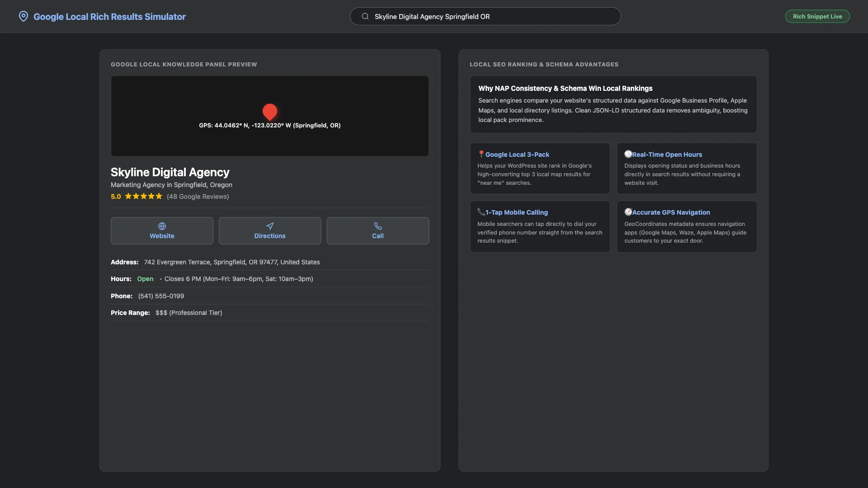Click Google Local Knowledge Panel Preview label
This screenshot has height=488, width=868.
184,65
